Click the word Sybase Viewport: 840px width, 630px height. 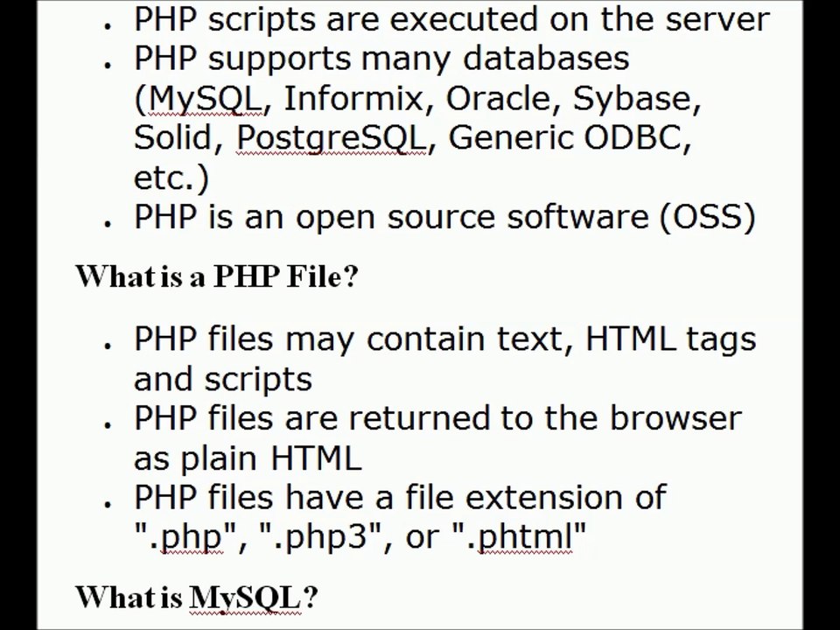click(636, 100)
